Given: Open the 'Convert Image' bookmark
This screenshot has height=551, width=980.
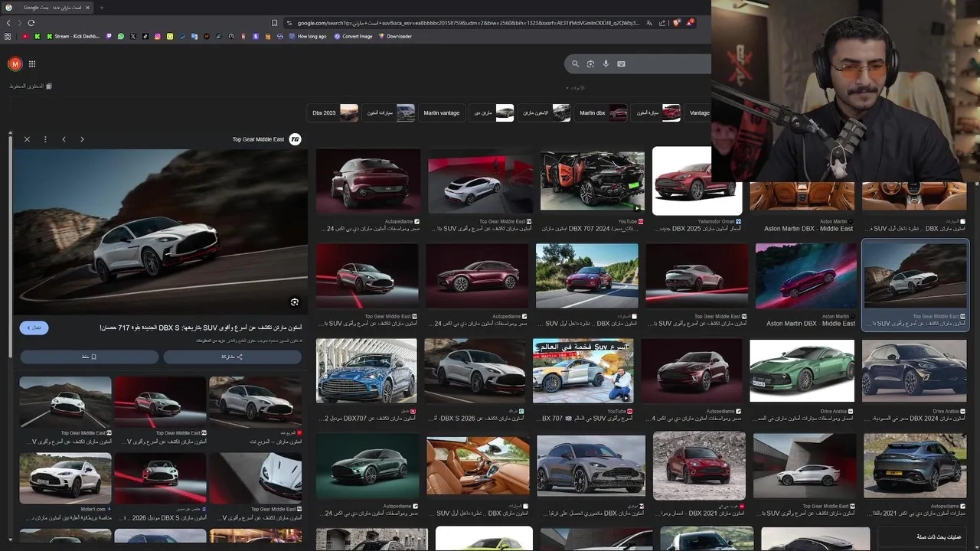Looking at the screenshot, I should click(353, 36).
